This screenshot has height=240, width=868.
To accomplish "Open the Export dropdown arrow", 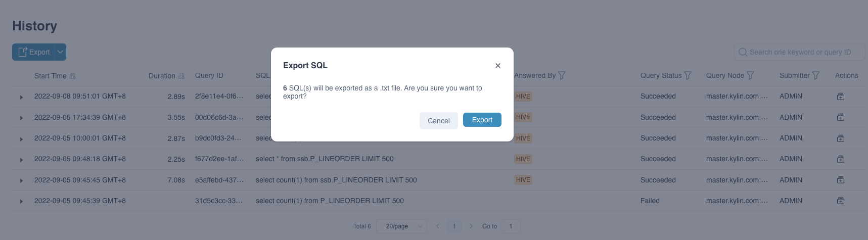I will tap(60, 52).
